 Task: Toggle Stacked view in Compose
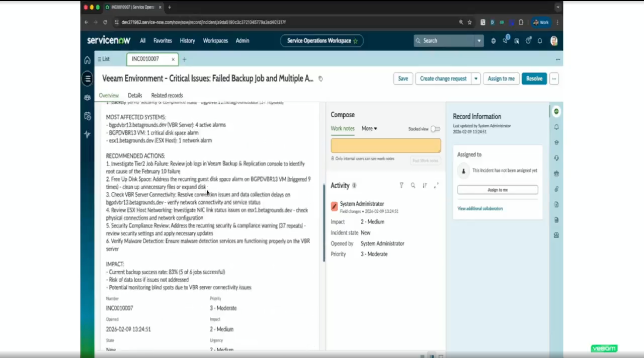tap(436, 129)
